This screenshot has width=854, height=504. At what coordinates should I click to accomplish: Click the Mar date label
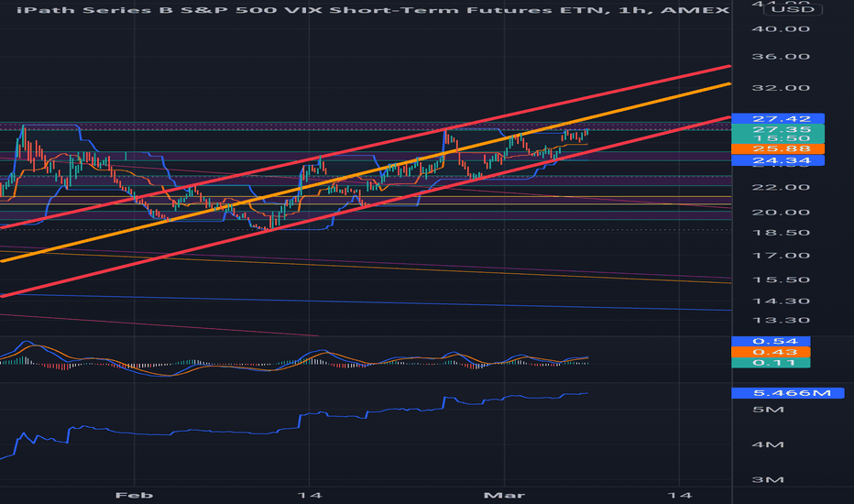point(504,495)
